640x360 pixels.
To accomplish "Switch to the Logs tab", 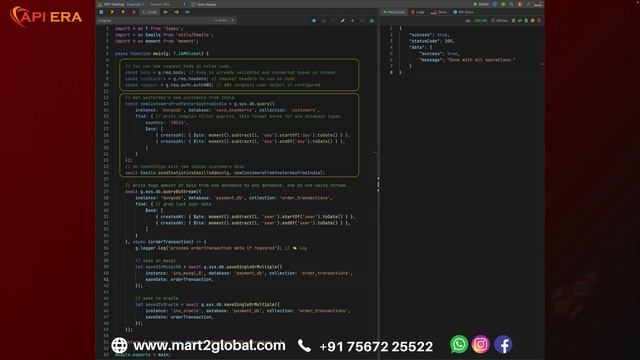I will 418,12.
